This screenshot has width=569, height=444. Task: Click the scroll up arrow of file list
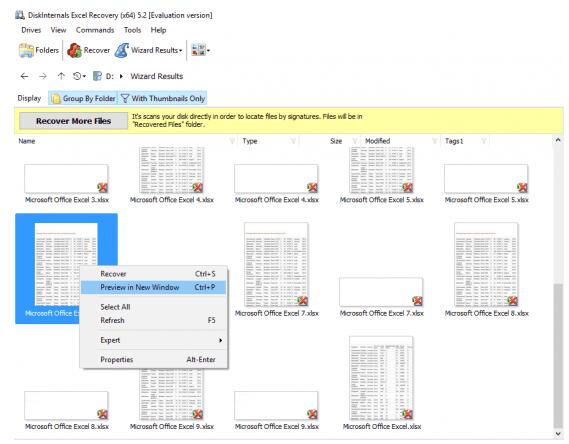coord(558,140)
